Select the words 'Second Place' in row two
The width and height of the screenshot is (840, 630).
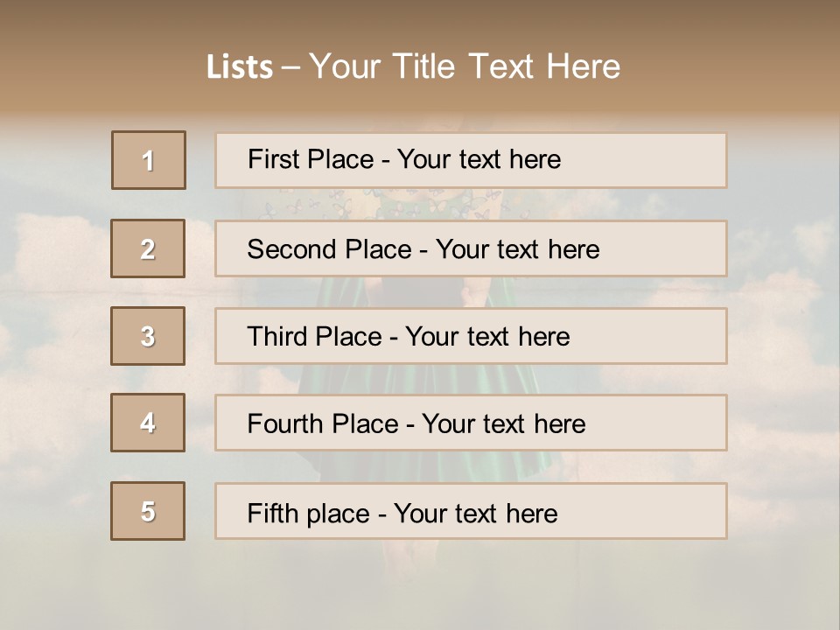[x=329, y=249]
